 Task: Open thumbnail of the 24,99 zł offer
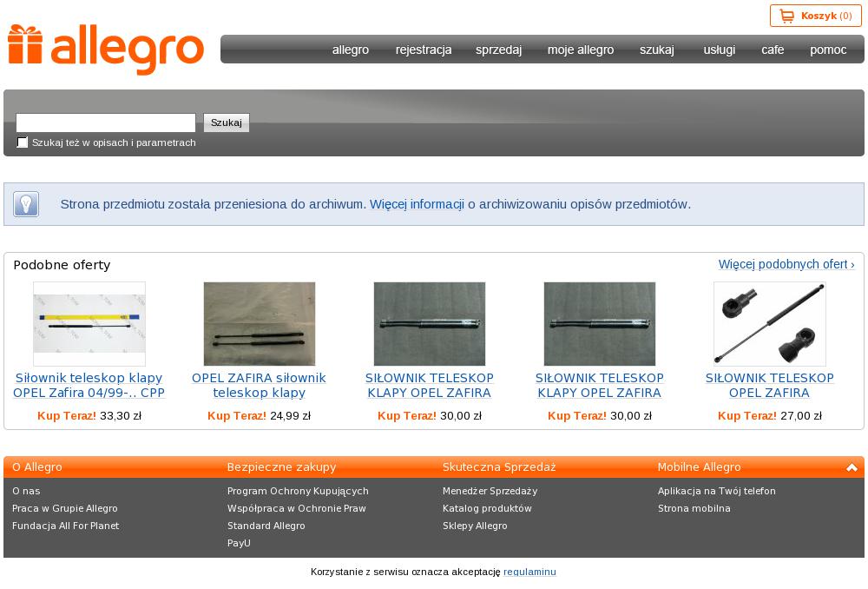[x=259, y=323]
